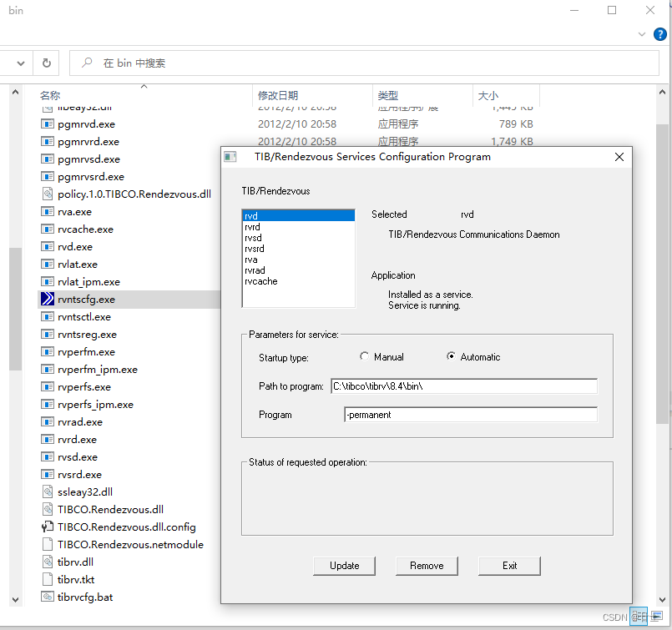The width and height of the screenshot is (672, 630).
Task: Click the rvlat.exe file icon
Action: [47, 265]
